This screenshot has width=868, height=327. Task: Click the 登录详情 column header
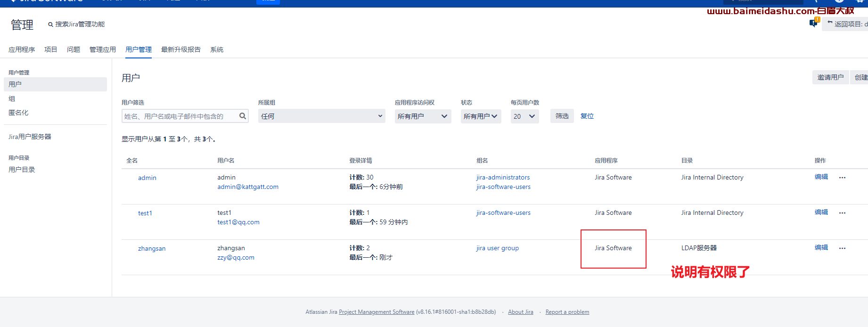click(360, 161)
